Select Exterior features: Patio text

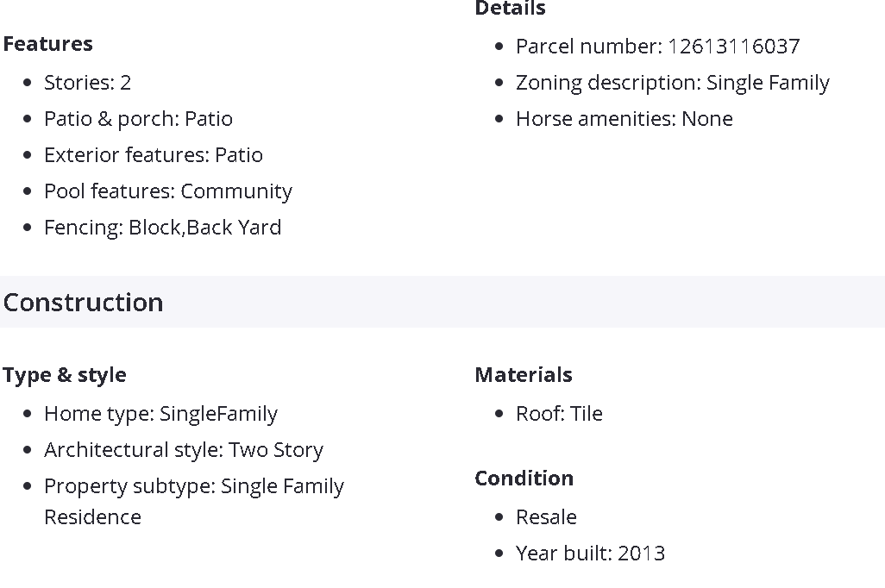point(154,155)
